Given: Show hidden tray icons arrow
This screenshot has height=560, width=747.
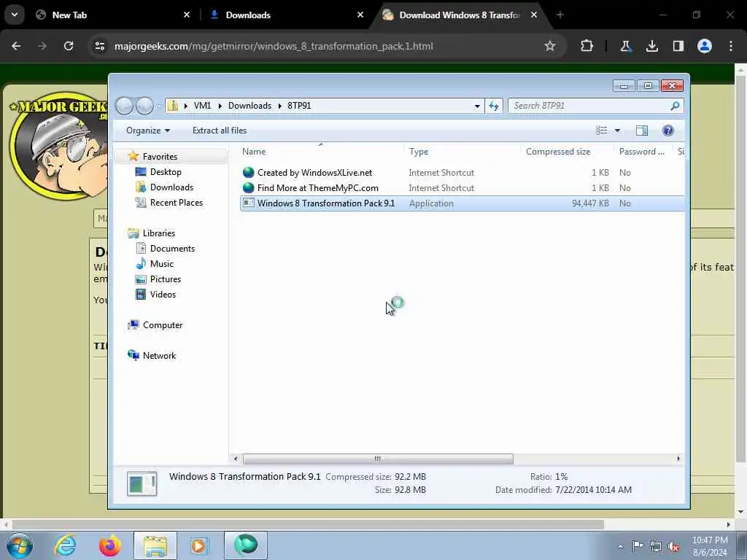Looking at the screenshot, I should tap(620, 546).
